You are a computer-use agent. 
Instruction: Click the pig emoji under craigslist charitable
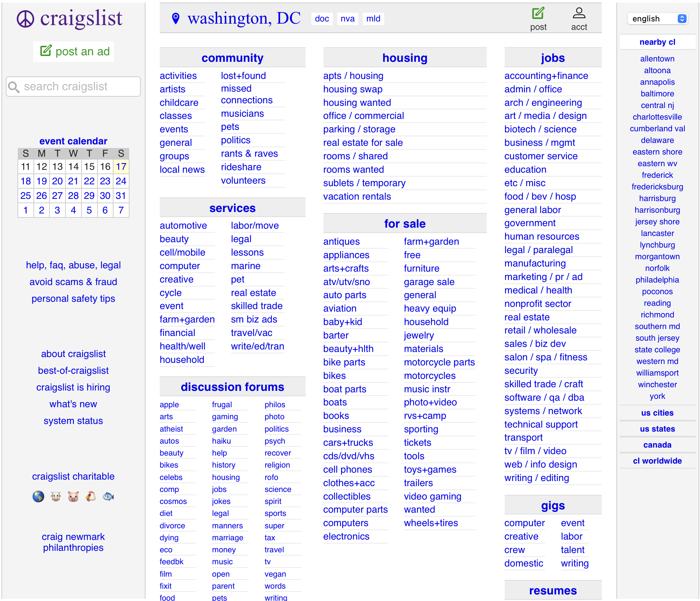(x=73, y=496)
